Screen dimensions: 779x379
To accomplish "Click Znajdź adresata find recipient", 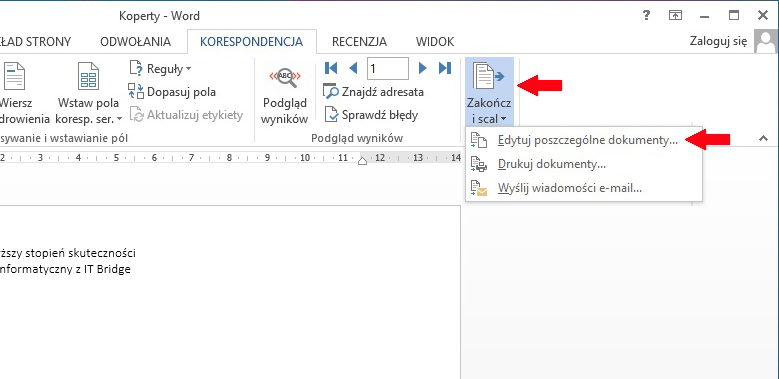I will click(373, 92).
